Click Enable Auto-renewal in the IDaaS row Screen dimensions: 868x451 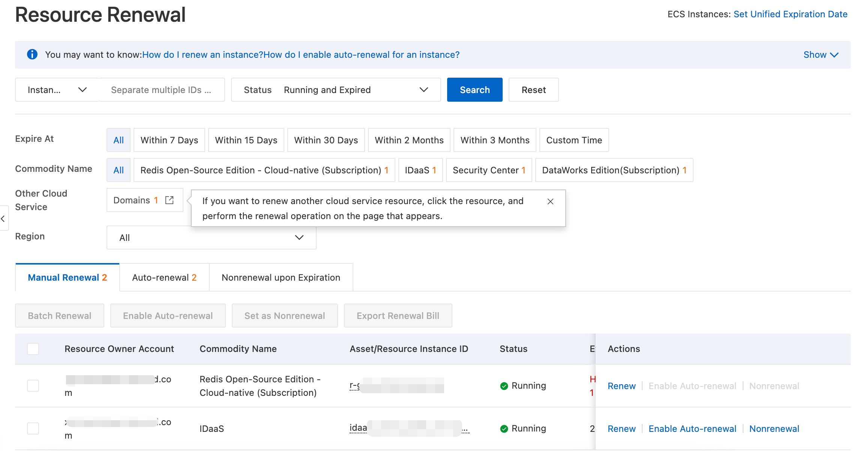coord(692,429)
